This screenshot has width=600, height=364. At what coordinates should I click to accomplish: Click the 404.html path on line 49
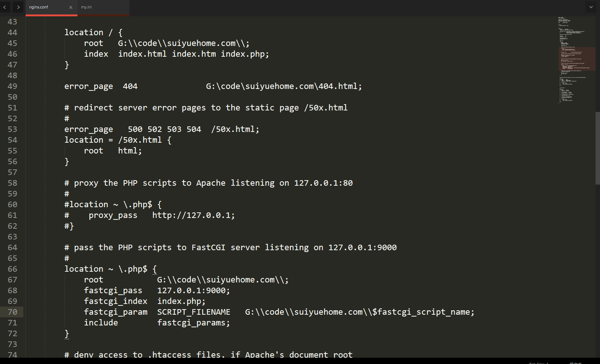click(338, 86)
